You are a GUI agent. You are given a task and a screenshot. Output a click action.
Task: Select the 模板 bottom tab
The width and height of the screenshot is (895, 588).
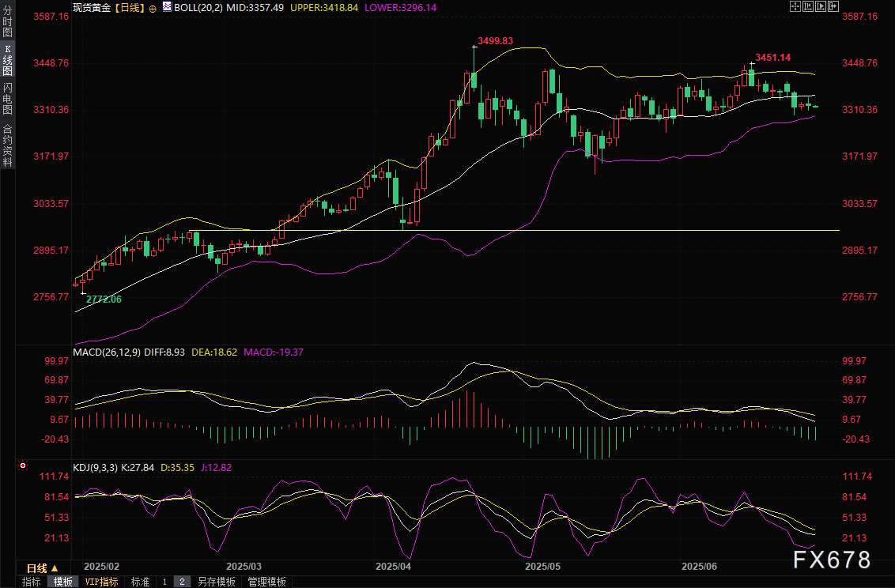tap(62, 582)
